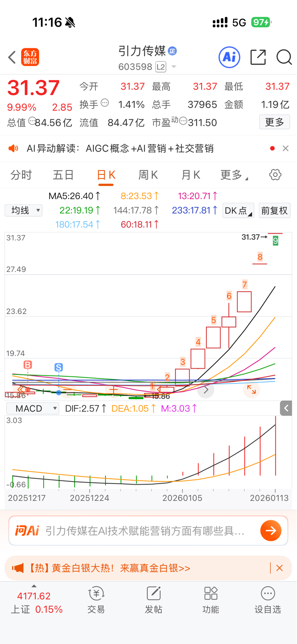Screen dimensions: 297x644
Task: Open the 发帖 post button
Action: (x=153, y=600)
